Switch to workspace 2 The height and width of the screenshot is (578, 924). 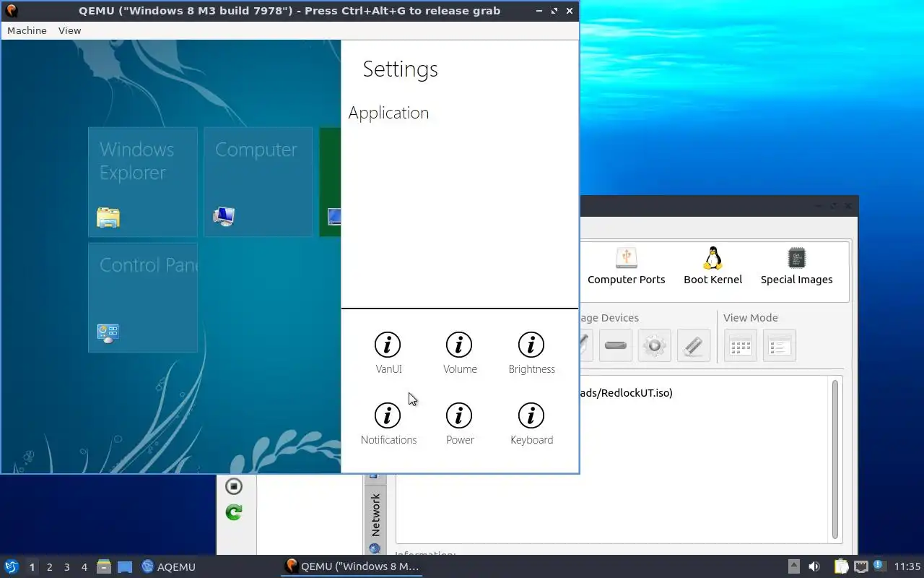point(49,566)
